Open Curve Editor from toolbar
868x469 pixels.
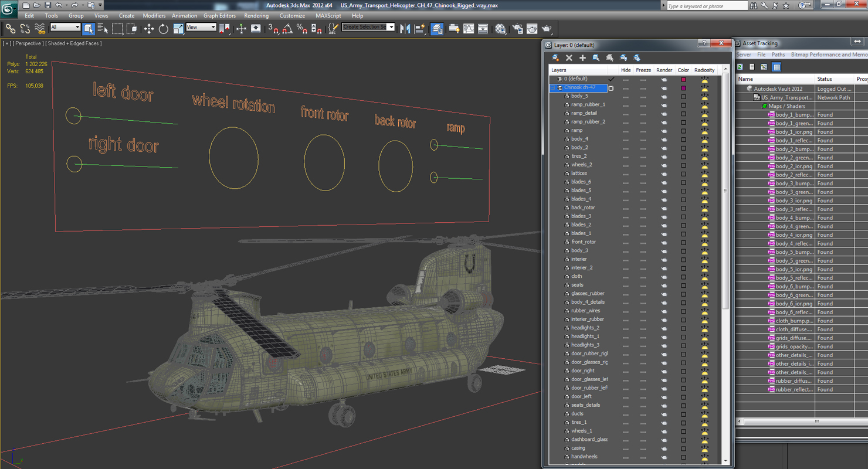(469, 28)
